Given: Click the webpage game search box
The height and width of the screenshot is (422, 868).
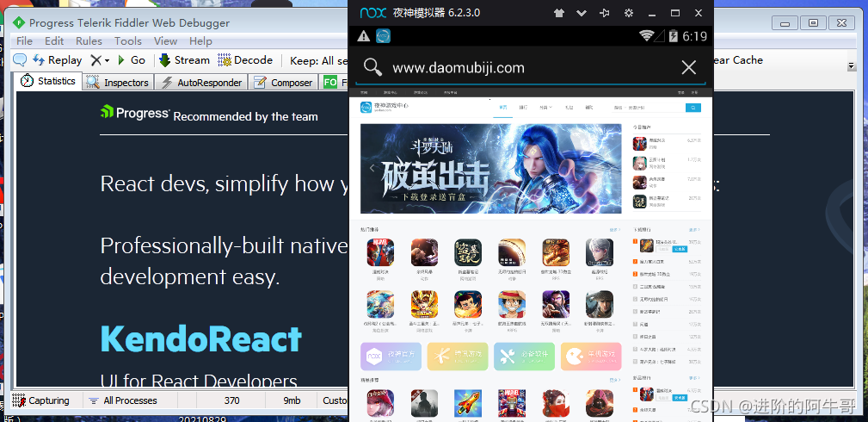Looking at the screenshot, I should click(649, 108).
